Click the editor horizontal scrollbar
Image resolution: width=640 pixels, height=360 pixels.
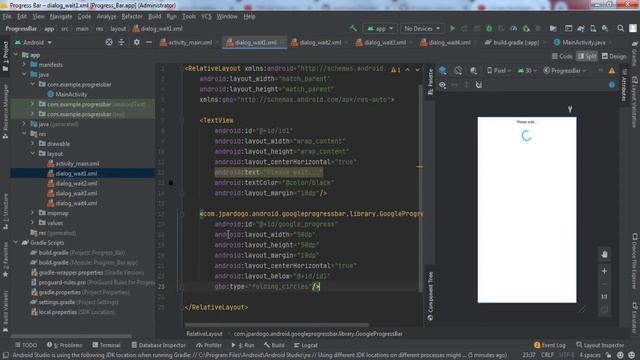click(277, 325)
